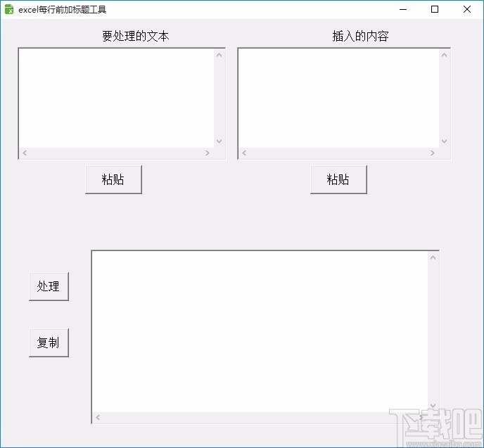Click the 插入的内容 label

click(360, 36)
